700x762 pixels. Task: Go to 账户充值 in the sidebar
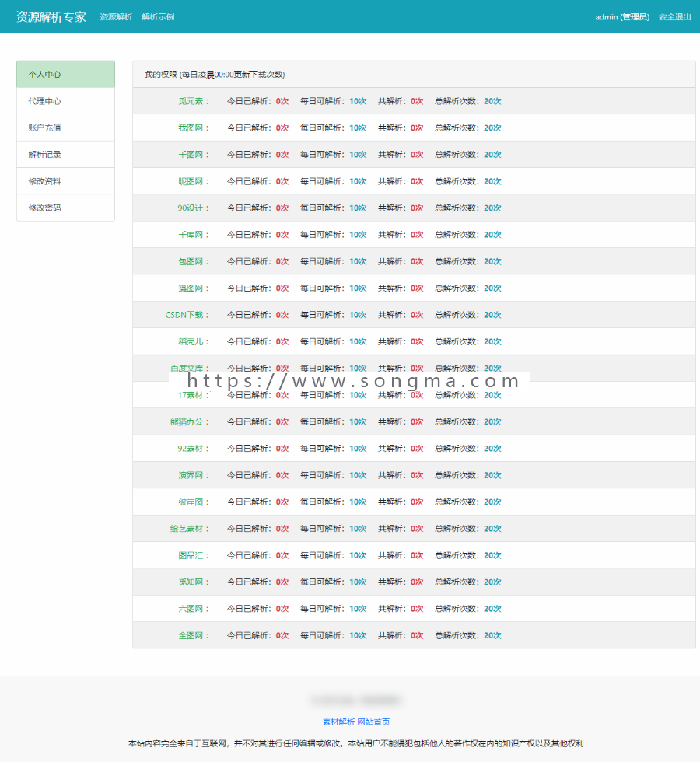(x=65, y=128)
